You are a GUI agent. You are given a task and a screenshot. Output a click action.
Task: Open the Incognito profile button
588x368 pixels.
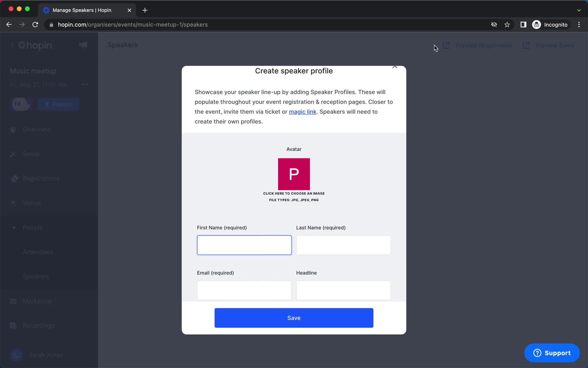coord(550,25)
